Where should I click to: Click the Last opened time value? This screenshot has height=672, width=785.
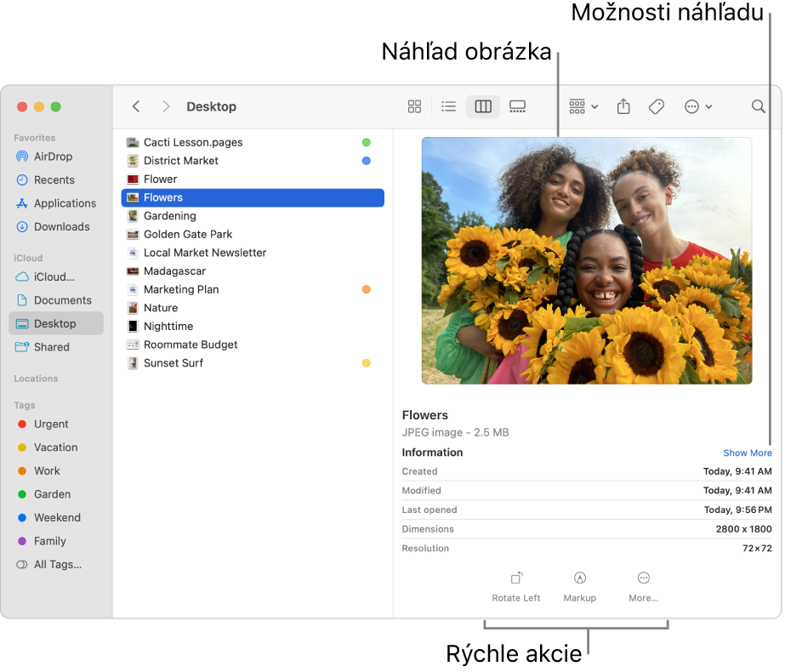[x=737, y=510]
